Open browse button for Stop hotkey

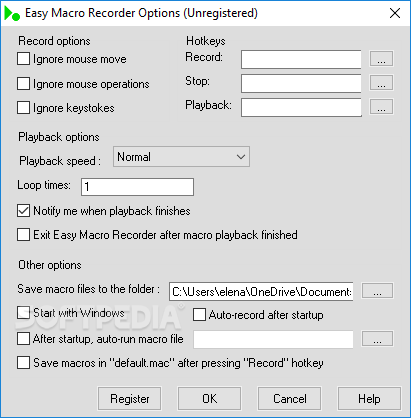click(381, 83)
